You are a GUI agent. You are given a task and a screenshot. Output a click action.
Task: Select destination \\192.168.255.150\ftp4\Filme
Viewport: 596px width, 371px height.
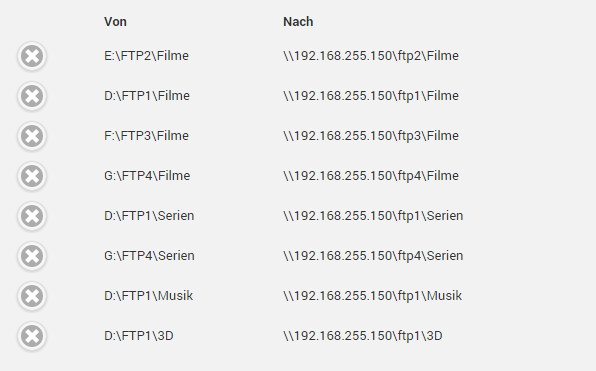coord(371,176)
